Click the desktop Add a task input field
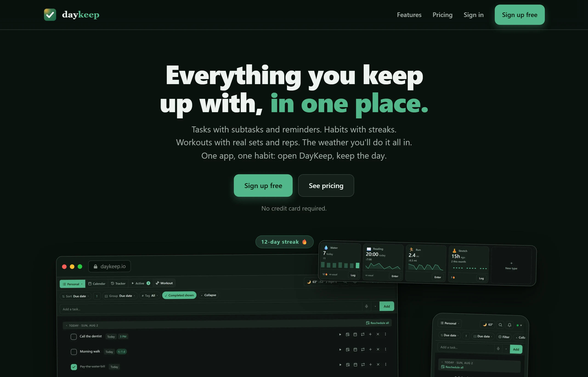 211,308
